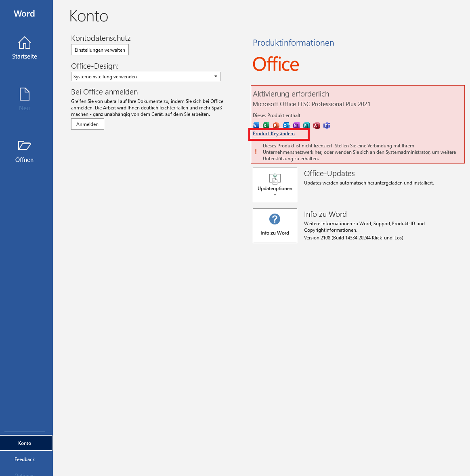Choose Neu in the left sidebar

point(25,100)
